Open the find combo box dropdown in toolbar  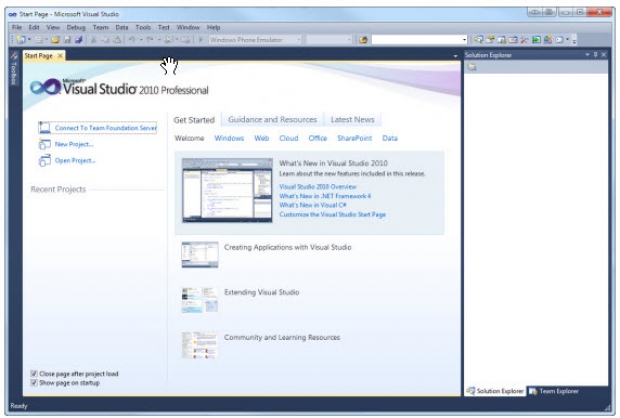(463, 39)
